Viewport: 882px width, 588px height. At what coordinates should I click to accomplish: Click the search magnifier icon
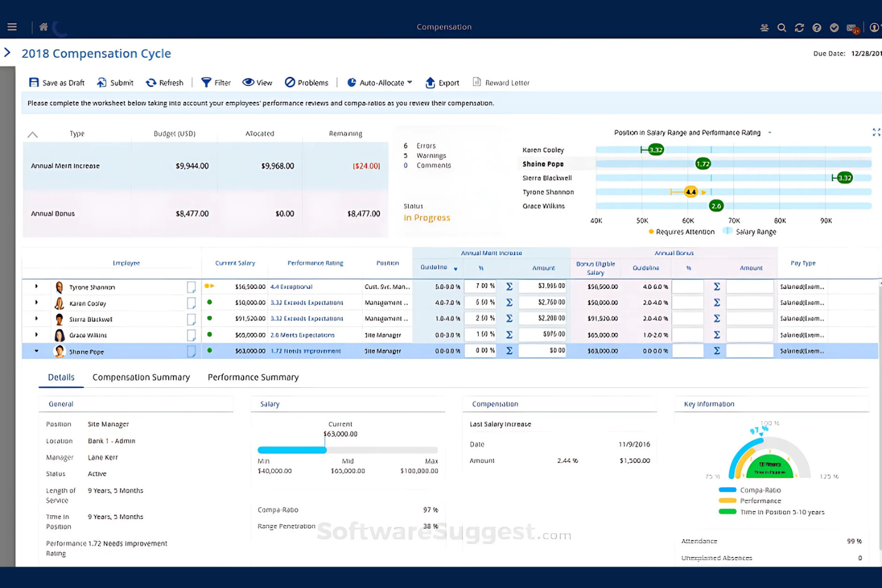pyautogui.click(x=781, y=27)
